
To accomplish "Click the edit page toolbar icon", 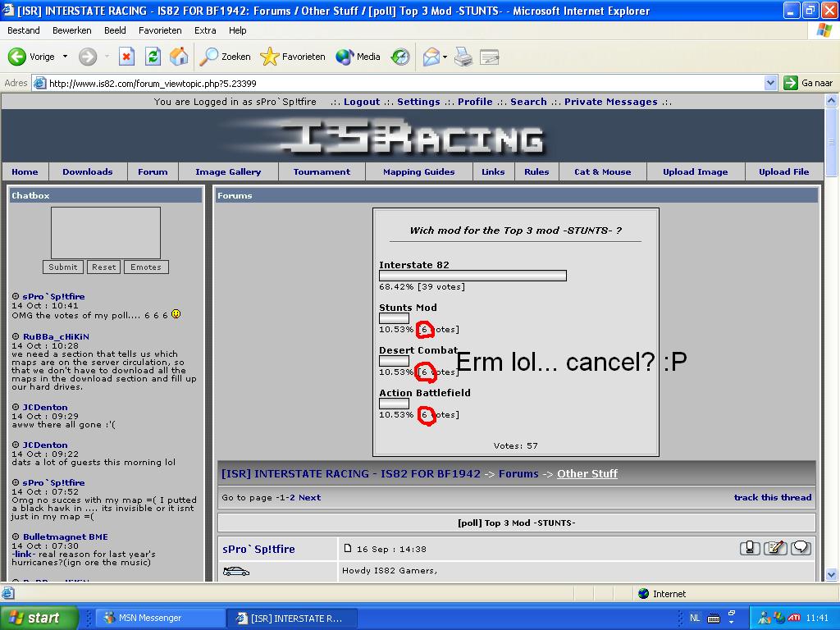I will point(489,57).
